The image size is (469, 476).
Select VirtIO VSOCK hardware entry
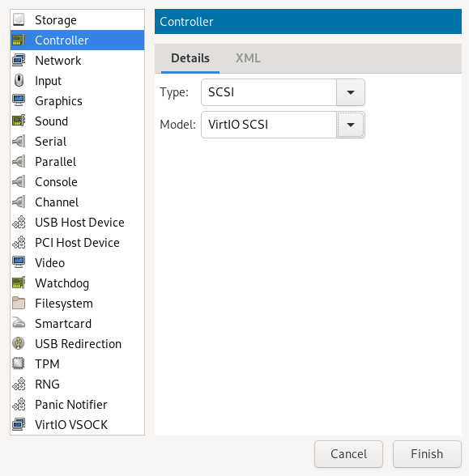pos(77,425)
